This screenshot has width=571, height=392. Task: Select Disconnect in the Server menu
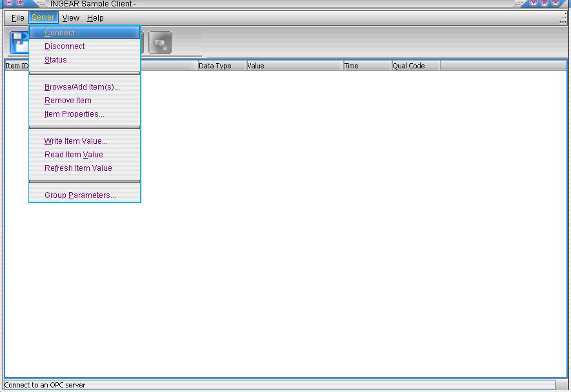pyautogui.click(x=85, y=46)
